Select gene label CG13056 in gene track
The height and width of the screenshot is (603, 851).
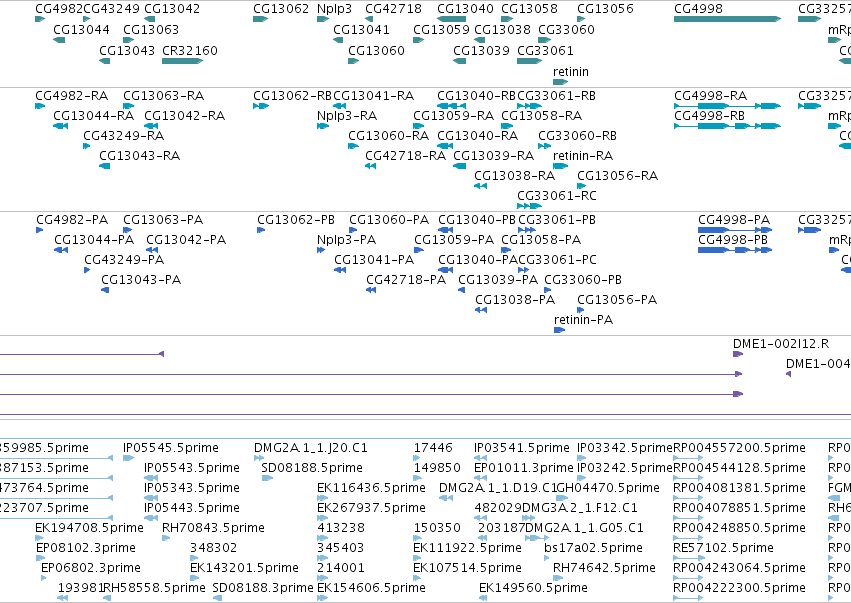pyautogui.click(x=605, y=9)
